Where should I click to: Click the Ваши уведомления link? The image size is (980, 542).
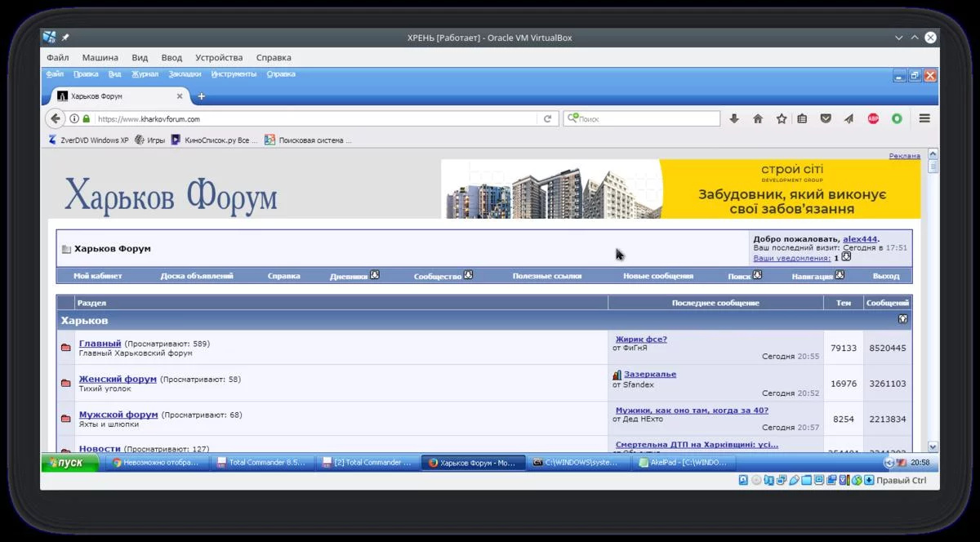point(791,258)
